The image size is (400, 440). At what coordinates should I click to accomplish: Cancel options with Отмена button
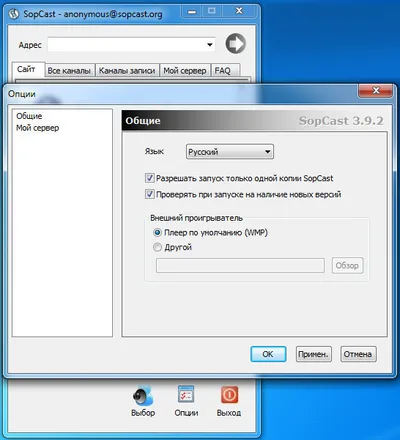(x=358, y=354)
